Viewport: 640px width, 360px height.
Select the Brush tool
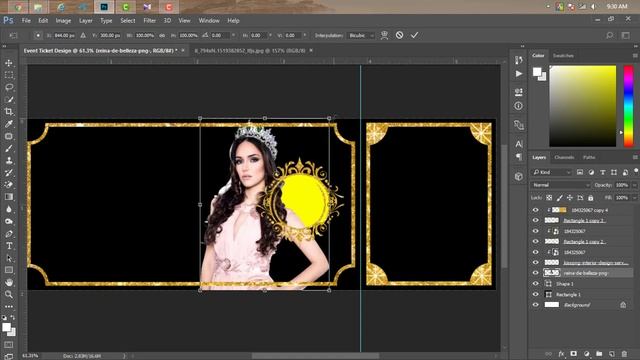tap(9, 148)
